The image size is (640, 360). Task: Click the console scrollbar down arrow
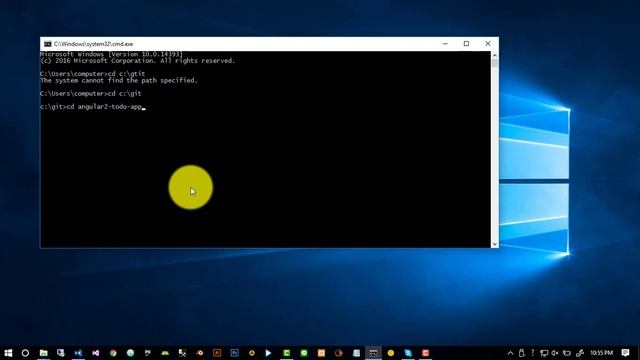[495, 244]
